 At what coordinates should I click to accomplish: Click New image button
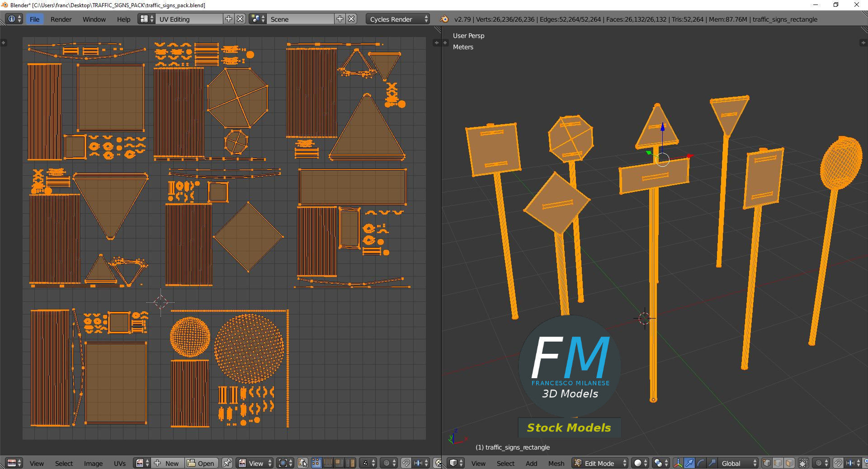click(x=168, y=463)
